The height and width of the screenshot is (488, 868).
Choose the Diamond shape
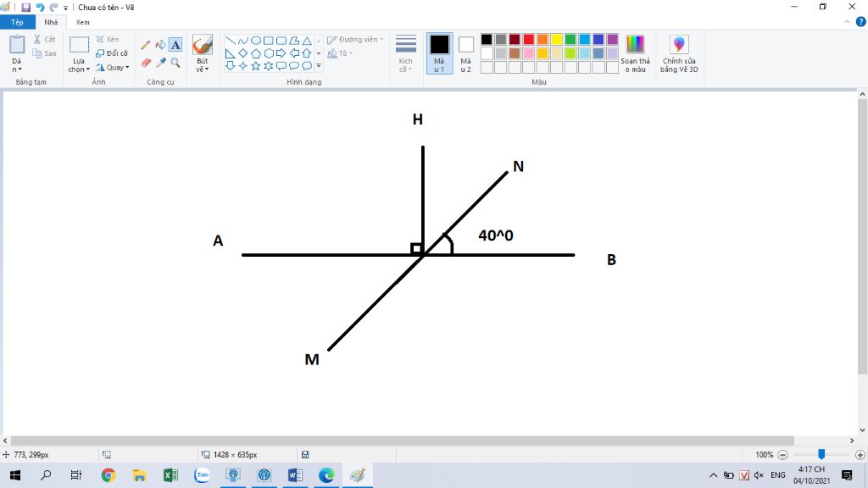pos(243,53)
